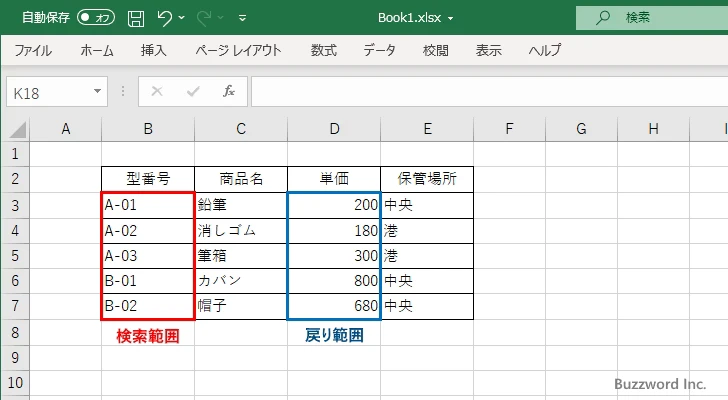The height and width of the screenshot is (400, 728).
Task: Click the 商品名 header cell
Action: 241,179
